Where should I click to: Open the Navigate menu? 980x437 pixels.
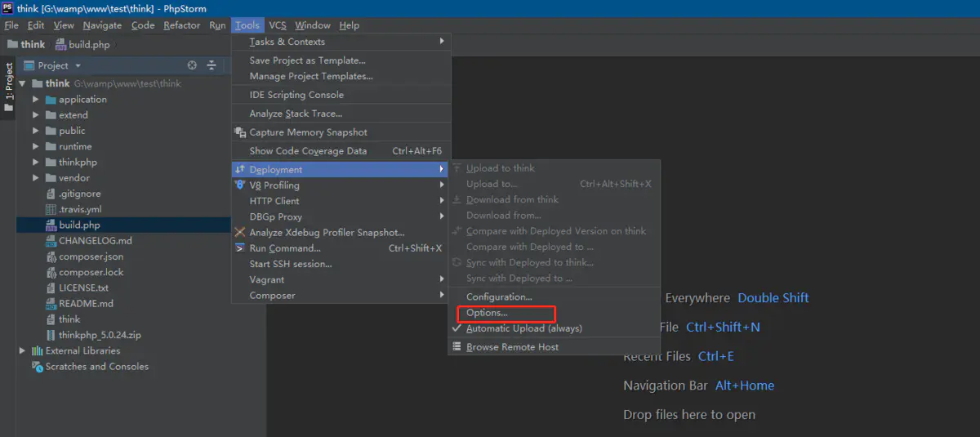click(x=102, y=25)
